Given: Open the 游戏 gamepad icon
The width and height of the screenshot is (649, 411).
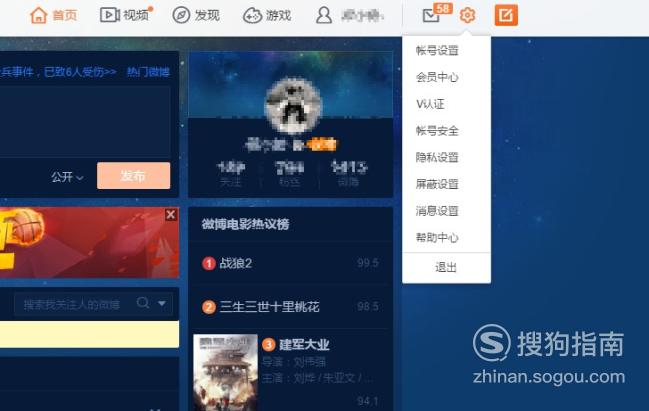Looking at the screenshot, I should (x=252, y=16).
